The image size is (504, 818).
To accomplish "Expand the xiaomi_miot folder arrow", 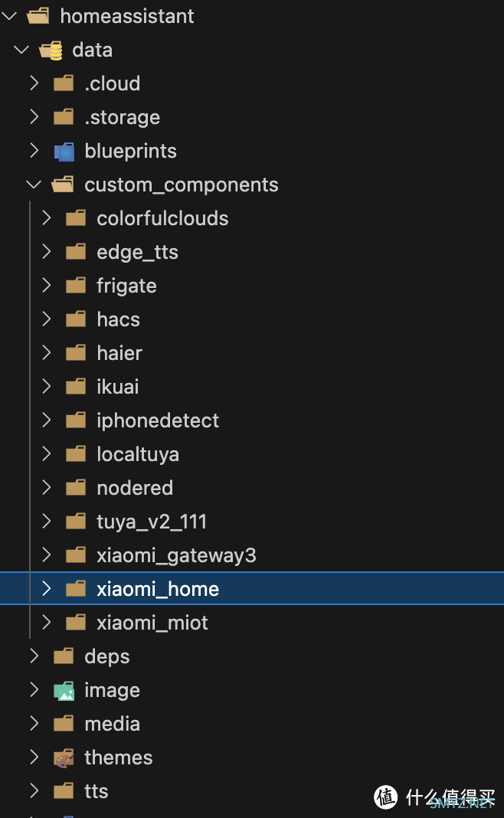I will point(47,623).
